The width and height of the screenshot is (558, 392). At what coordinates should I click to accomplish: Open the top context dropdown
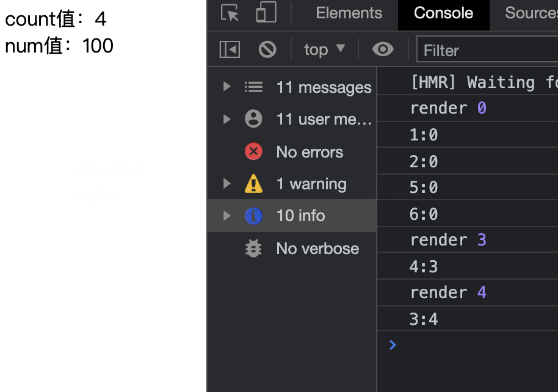click(324, 49)
